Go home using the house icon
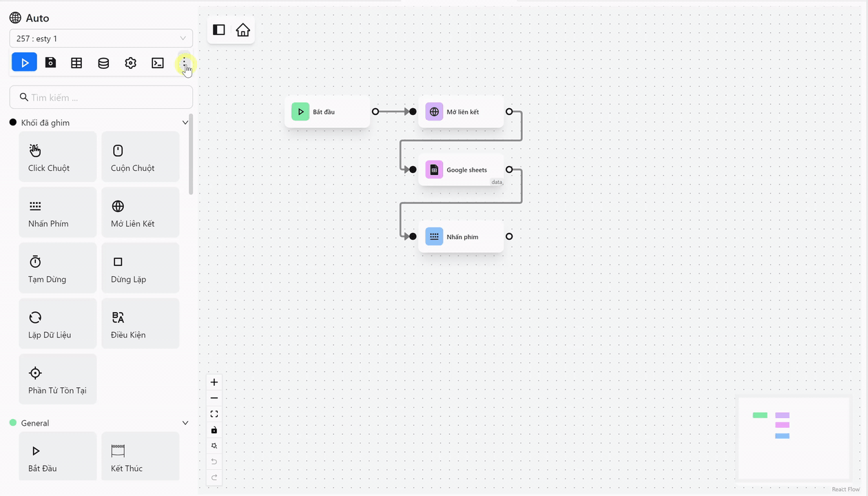868x496 pixels. coord(242,30)
